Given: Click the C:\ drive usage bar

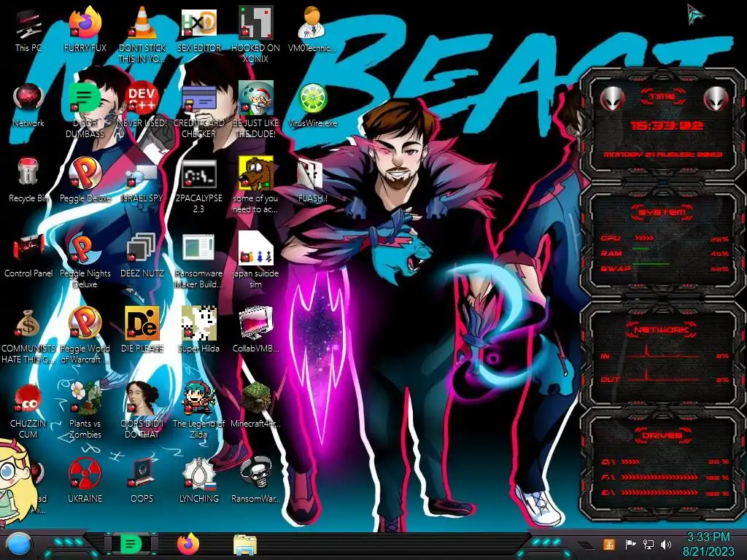Looking at the screenshot, I should pyautogui.click(x=630, y=462).
